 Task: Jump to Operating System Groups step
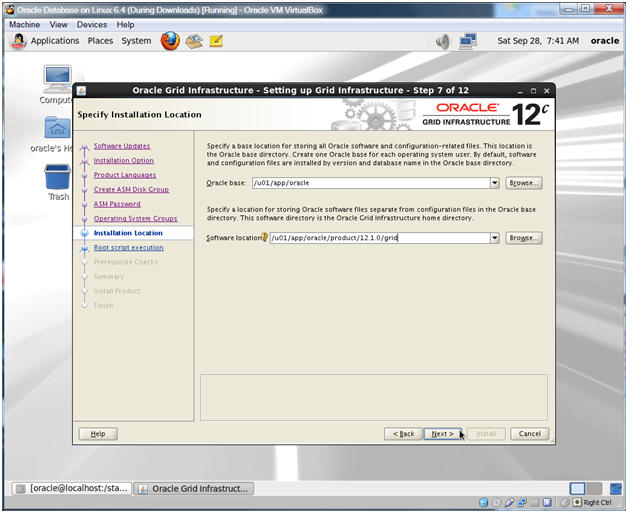pos(135,218)
